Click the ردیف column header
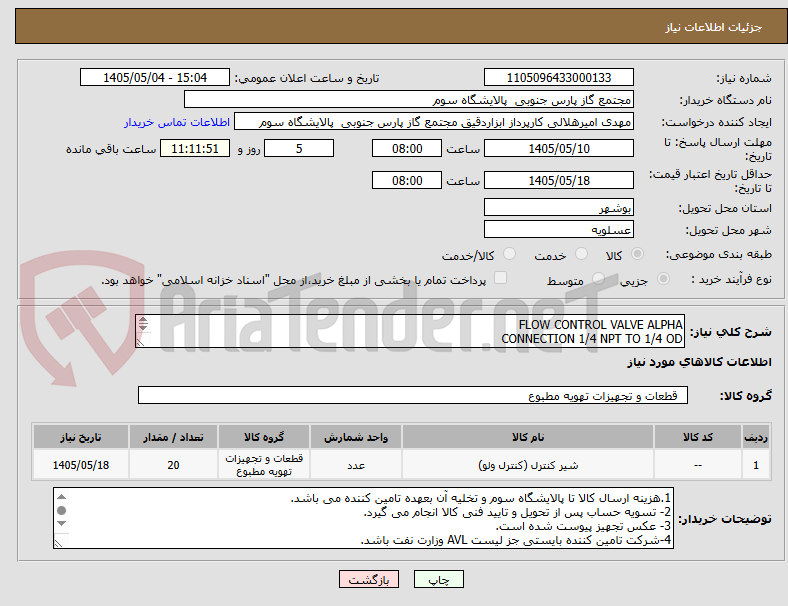 (x=756, y=437)
